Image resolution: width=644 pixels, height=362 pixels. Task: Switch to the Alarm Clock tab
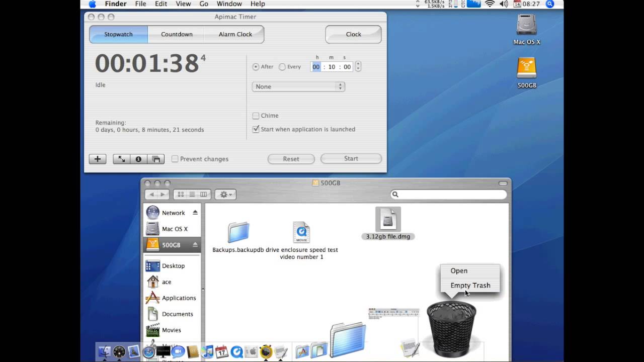click(235, 34)
